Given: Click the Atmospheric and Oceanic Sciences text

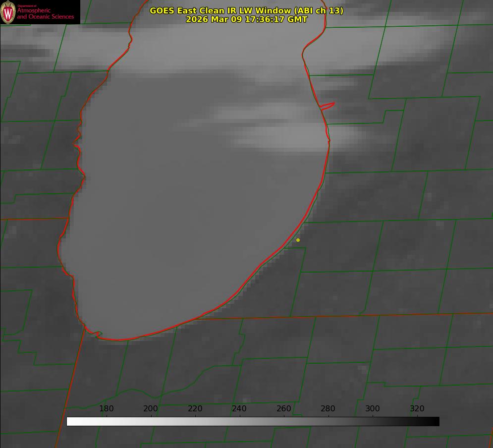Looking at the screenshot, I should pyautogui.click(x=45, y=13).
